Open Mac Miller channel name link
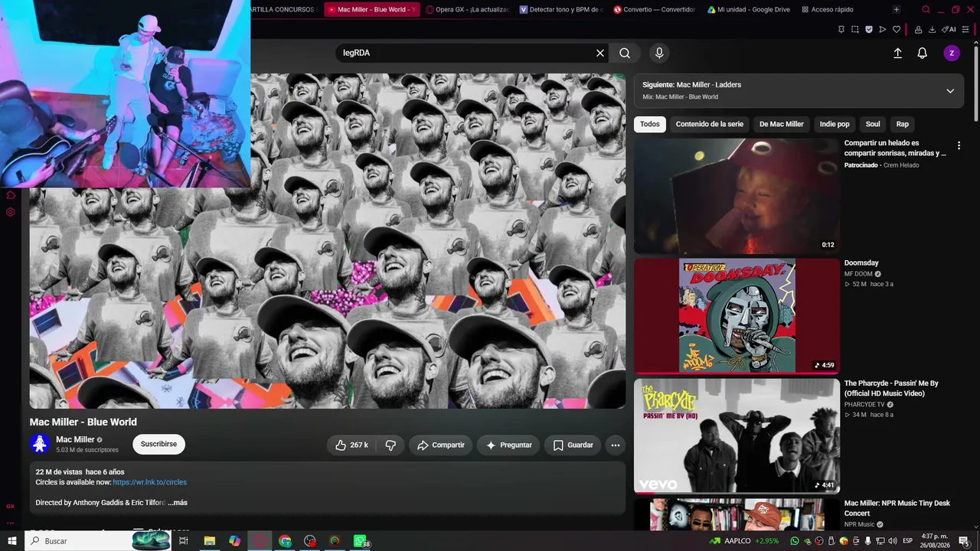 [x=75, y=440]
